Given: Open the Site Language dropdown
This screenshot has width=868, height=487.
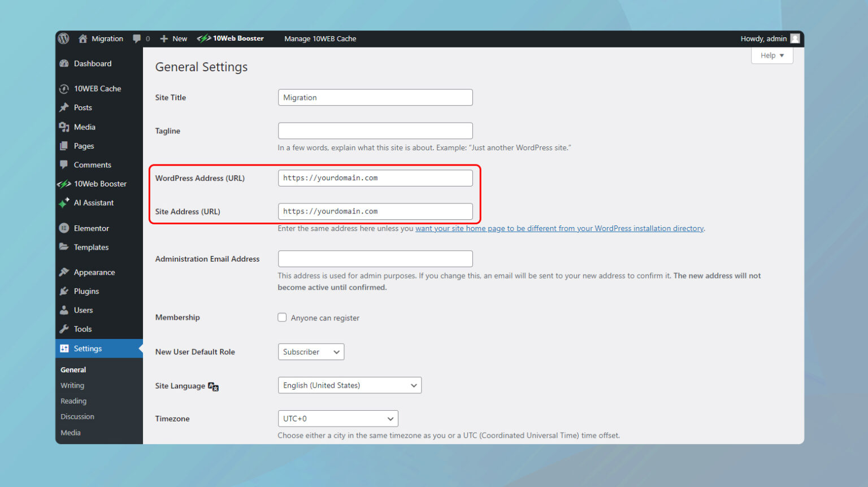Looking at the screenshot, I should coord(349,385).
